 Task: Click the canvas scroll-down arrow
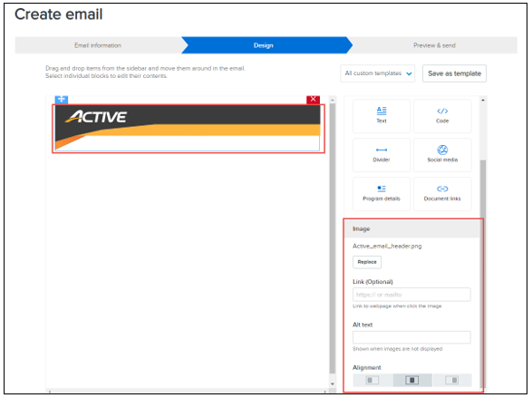[x=333, y=383]
